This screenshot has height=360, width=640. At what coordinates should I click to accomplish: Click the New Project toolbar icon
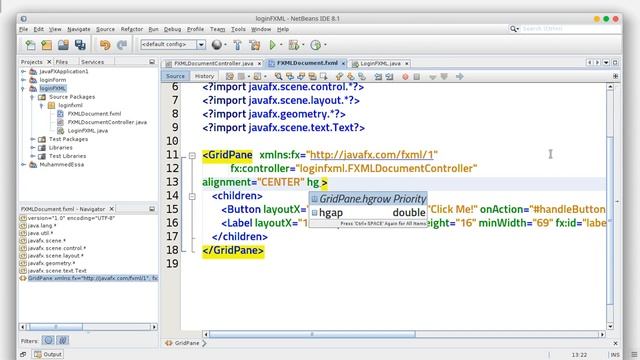[47, 44]
